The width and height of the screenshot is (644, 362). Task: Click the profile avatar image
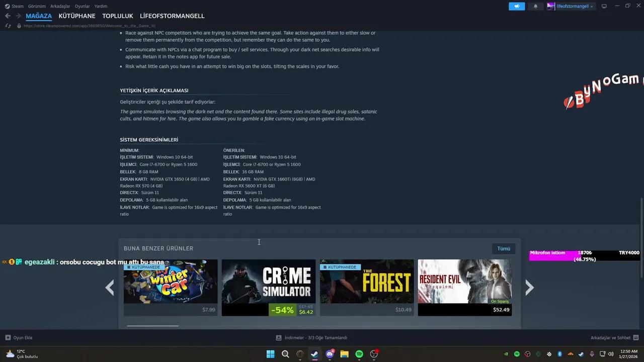(x=551, y=7)
